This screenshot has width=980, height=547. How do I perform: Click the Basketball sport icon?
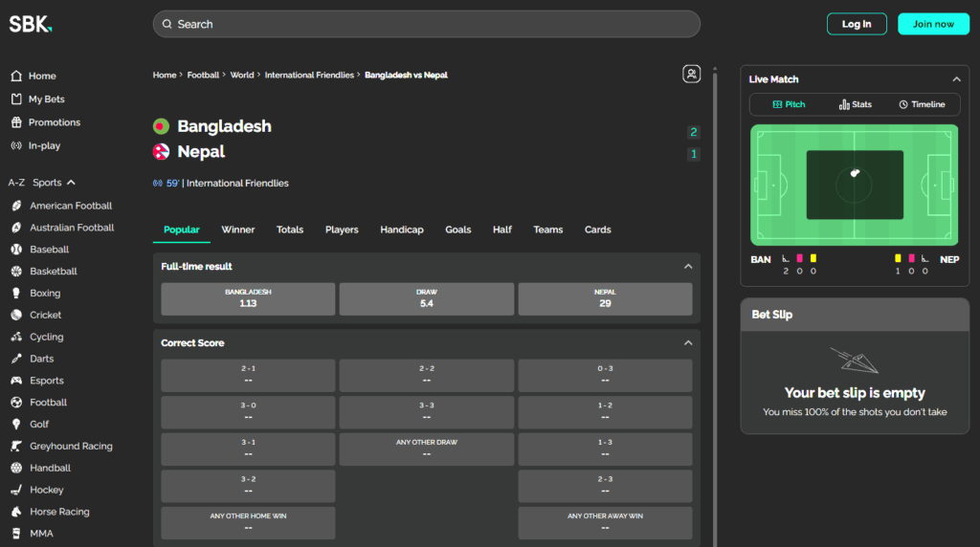(16, 271)
